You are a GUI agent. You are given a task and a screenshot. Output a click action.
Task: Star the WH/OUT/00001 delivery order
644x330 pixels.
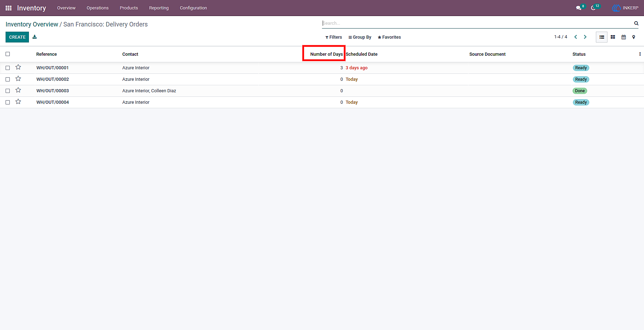pyautogui.click(x=18, y=67)
